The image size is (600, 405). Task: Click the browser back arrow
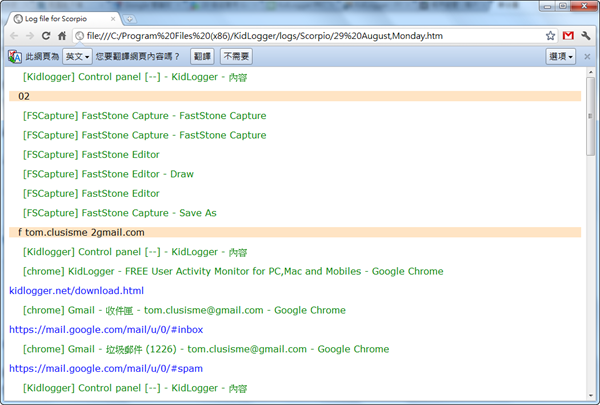point(13,35)
